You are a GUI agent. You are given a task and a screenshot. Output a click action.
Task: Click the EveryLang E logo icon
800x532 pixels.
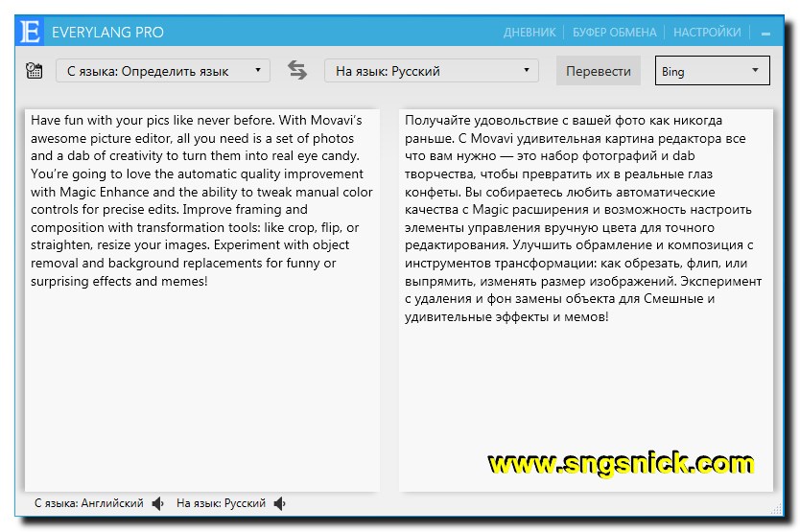coord(30,33)
